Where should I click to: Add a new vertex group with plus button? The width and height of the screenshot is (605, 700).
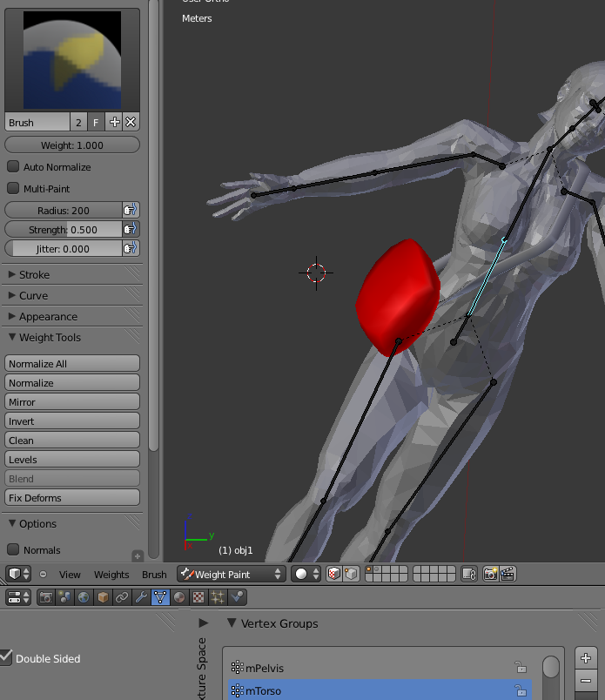[586, 658]
